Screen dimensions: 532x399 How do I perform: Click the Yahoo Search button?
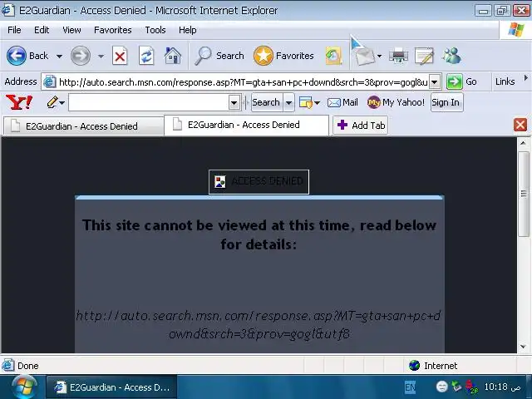pos(267,102)
